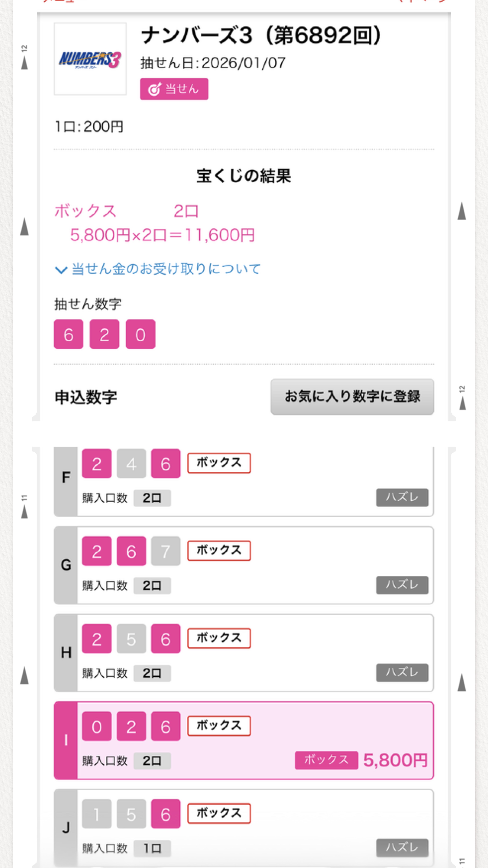This screenshot has width=488, height=868.
Task: Click the chevron beside 当せん金のお受け取りについて
Action: 61,270
